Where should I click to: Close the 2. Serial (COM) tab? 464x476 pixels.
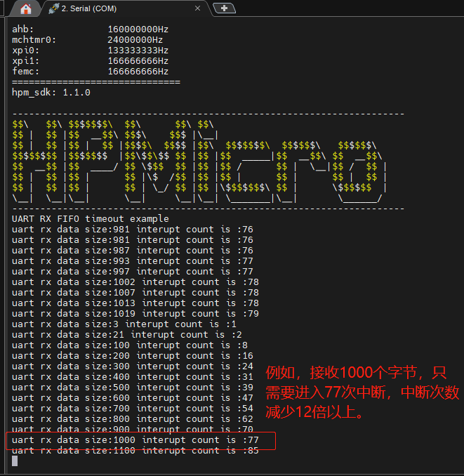(197, 8)
